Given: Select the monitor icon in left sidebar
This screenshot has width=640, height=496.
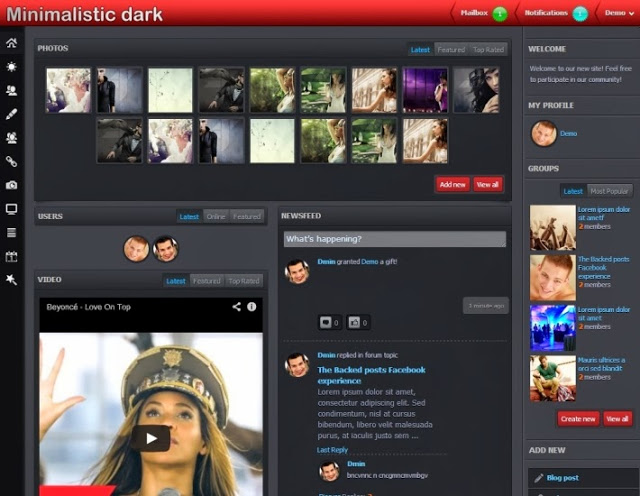Looking at the screenshot, I should (12, 209).
